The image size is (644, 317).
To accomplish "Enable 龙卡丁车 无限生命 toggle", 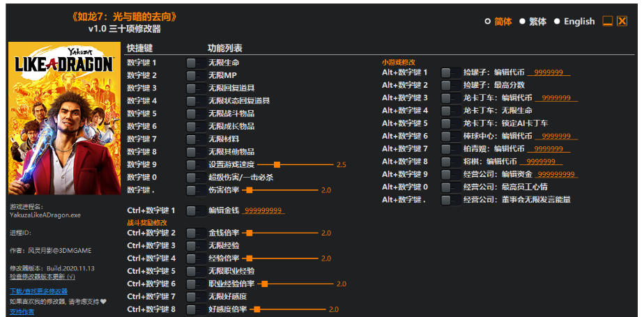I will tap(450, 111).
